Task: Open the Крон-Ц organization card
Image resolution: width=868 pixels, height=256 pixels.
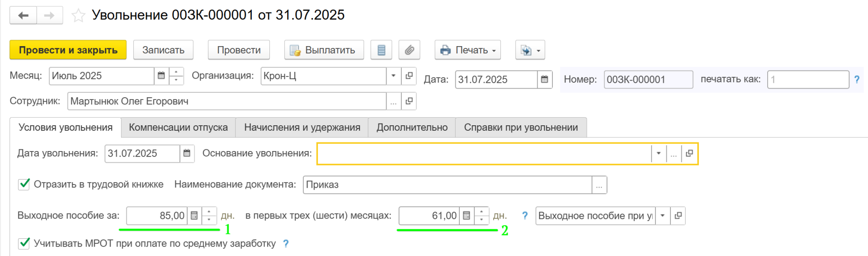Action: pyautogui.click(x=409, y=76)
